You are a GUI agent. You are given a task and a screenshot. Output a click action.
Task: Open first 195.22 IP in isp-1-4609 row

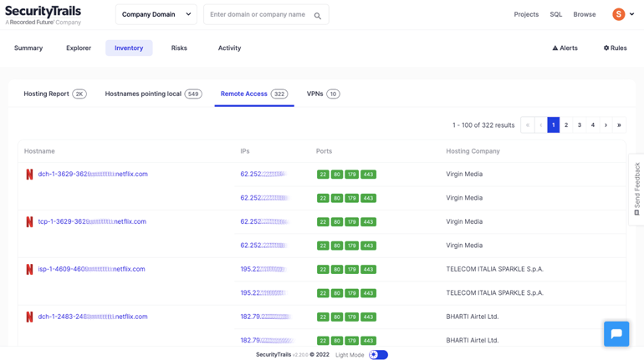tap(263, 269)
